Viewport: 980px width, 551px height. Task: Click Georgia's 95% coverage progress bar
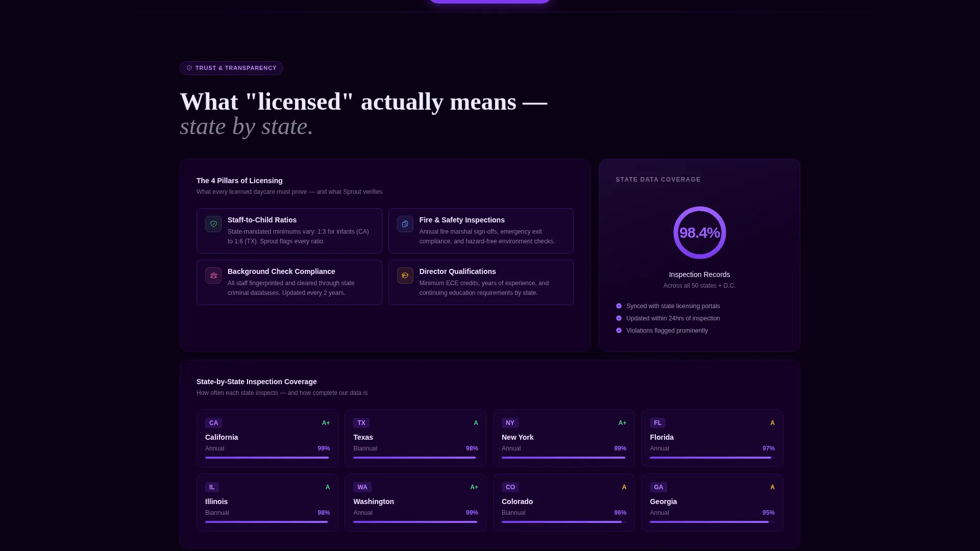(x=712, y=522)
